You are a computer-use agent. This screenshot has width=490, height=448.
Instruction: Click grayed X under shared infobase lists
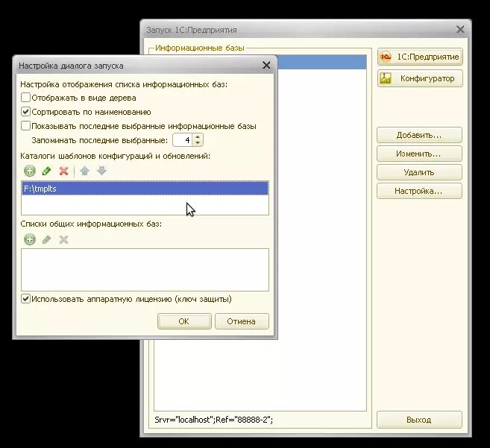tap(63, 239)
